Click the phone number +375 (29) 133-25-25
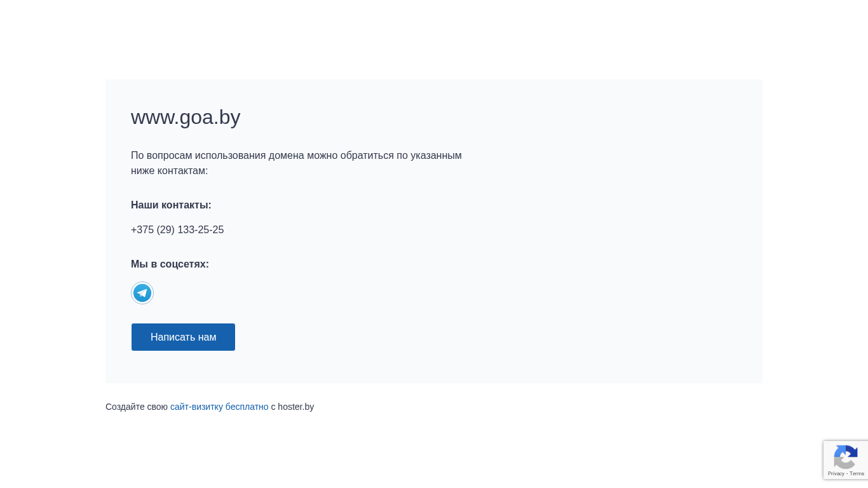Viewport: 868px width, 488px height. 177,230
